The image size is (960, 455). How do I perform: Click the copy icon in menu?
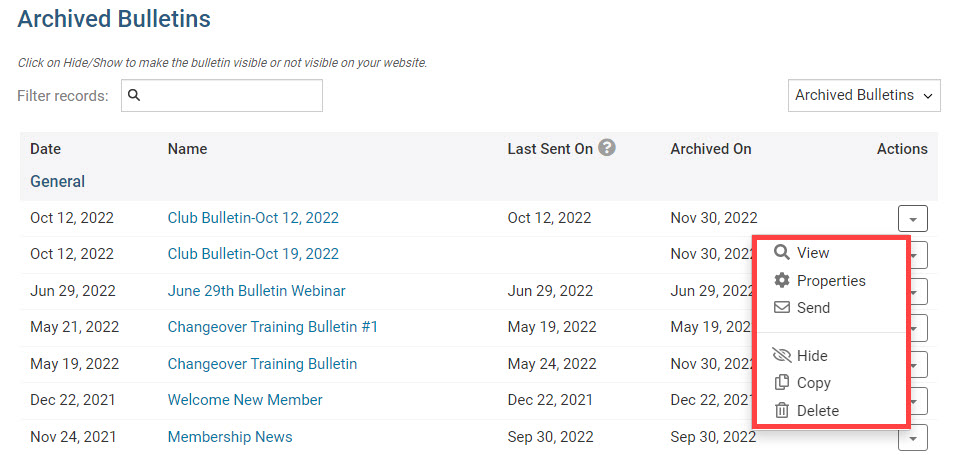pos(782,383)
